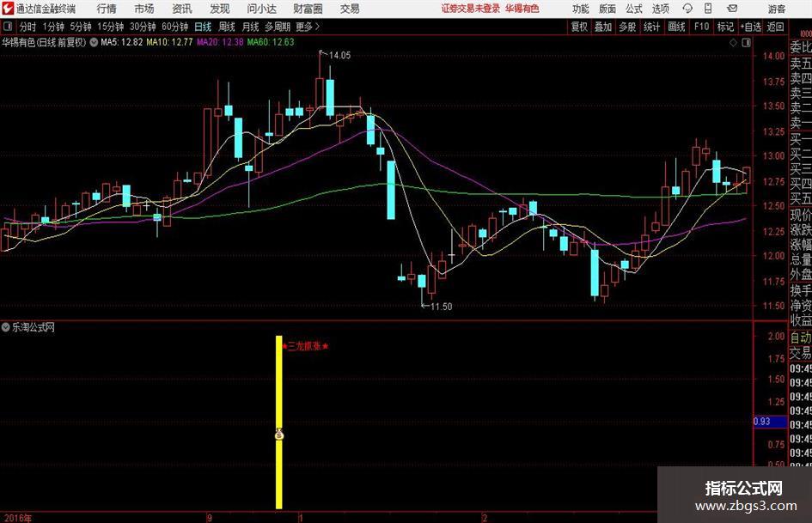
Task: Open the 选项 menu
Action: point(660,9)
